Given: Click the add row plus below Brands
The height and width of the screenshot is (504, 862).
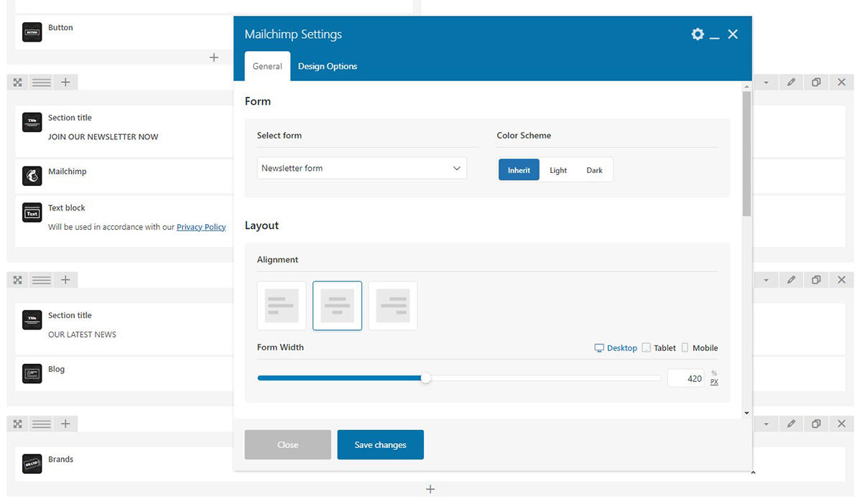Looking at the screenshot, I should click(430, 489).
